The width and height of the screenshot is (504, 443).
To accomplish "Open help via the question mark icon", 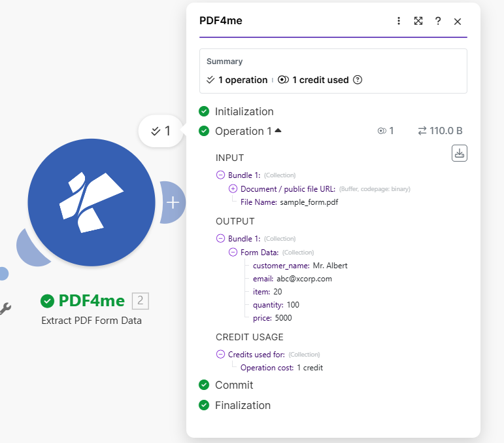I will [438, 21].
